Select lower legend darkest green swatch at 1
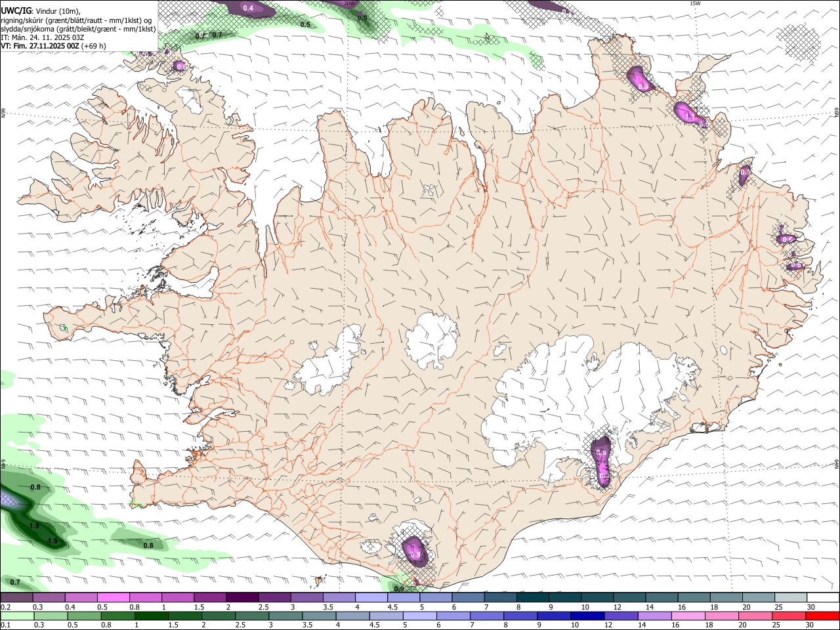Image resolution: width=840 pixels, height=630 pixels. pyautogui.click(x=152, y=616)
